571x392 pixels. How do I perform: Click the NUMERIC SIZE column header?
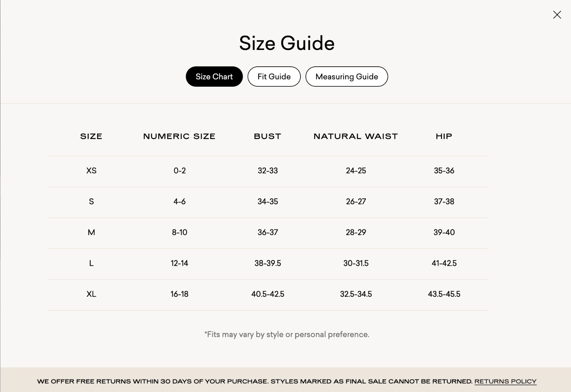tap(179, 136)
